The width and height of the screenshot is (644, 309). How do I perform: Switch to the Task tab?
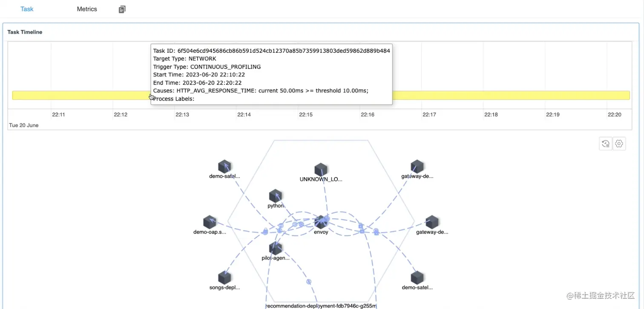[27, 9]
